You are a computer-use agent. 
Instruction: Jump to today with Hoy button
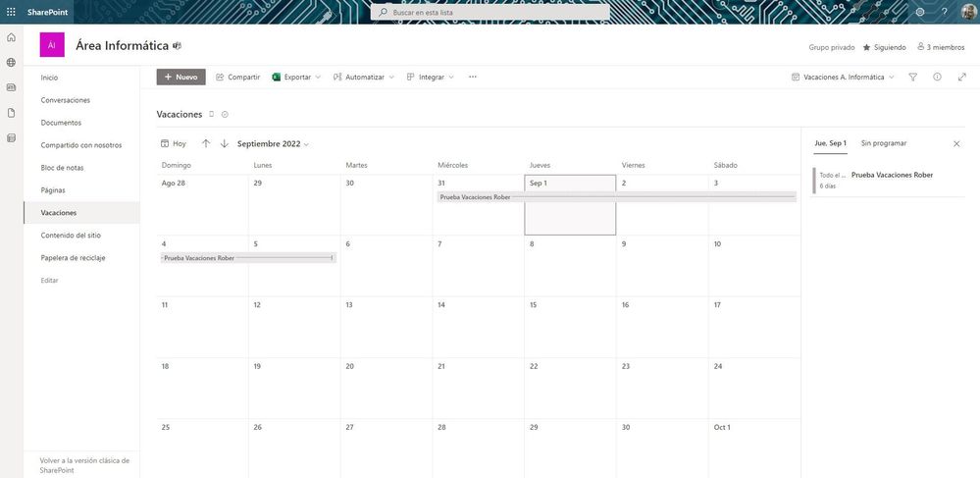coord(173,144)
